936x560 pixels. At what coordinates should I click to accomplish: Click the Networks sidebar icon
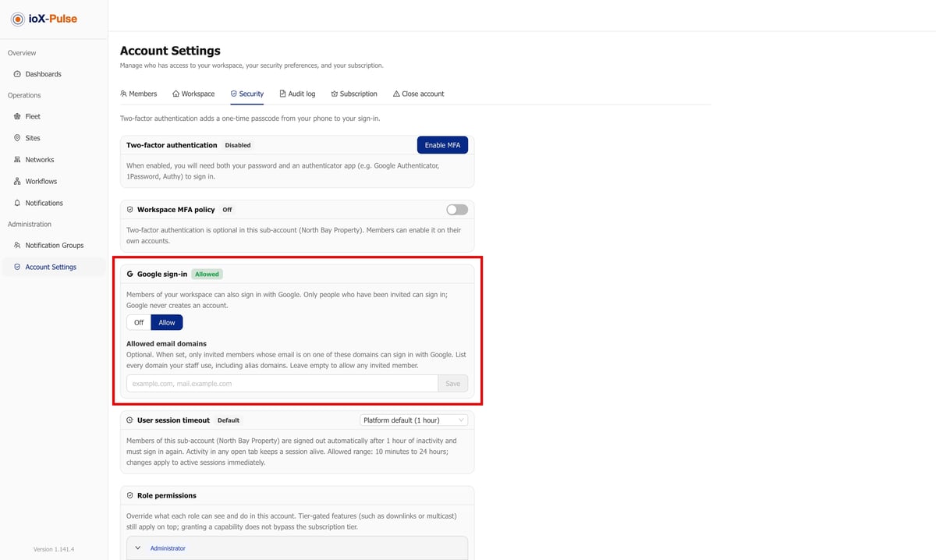coord(17,160)
